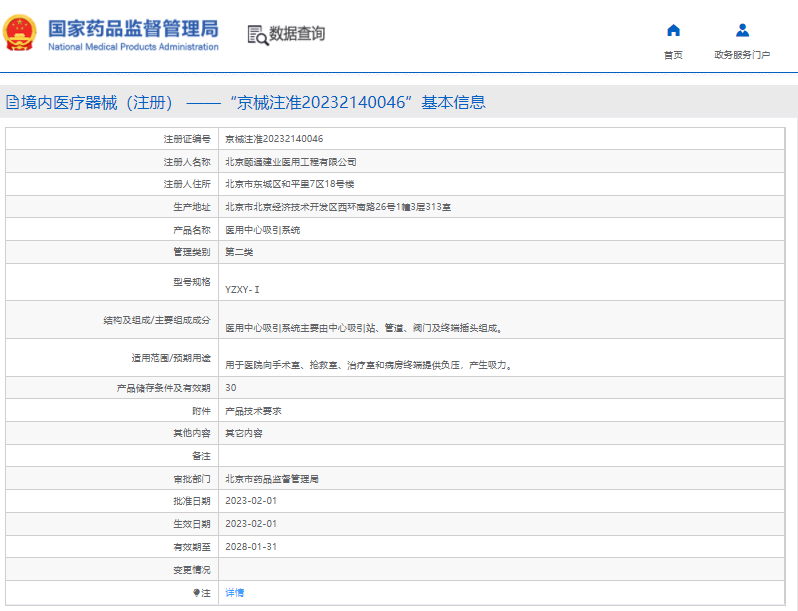Click the 附件 label
Viewport: 798px width, 611px height.
201,411
